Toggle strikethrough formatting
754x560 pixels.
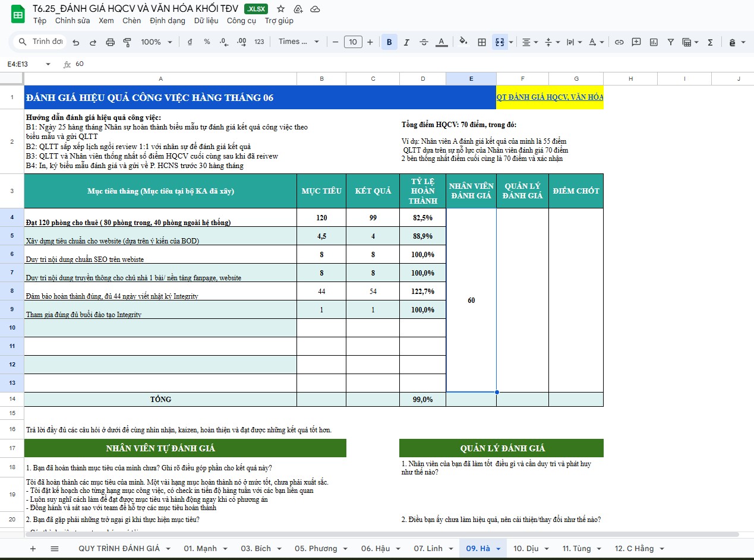click(424, 42)
